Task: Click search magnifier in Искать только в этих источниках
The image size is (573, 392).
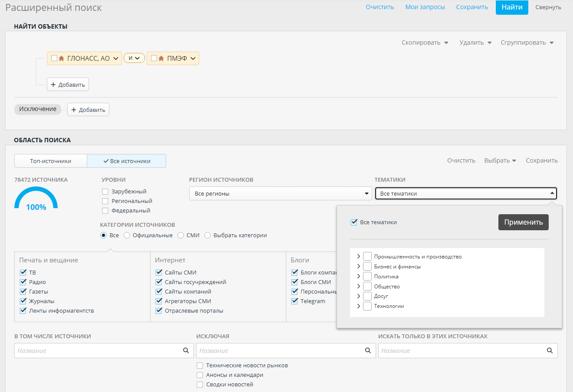Action: (550, 350)
